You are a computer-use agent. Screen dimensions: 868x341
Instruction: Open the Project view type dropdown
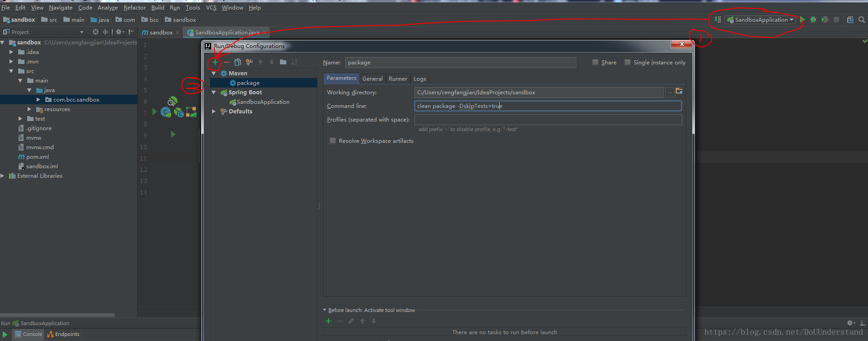tap(82, 32)
